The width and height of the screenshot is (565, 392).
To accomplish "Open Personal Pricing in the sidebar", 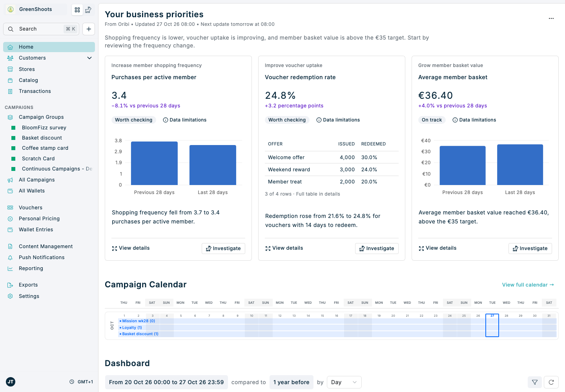I will point(49,219).
